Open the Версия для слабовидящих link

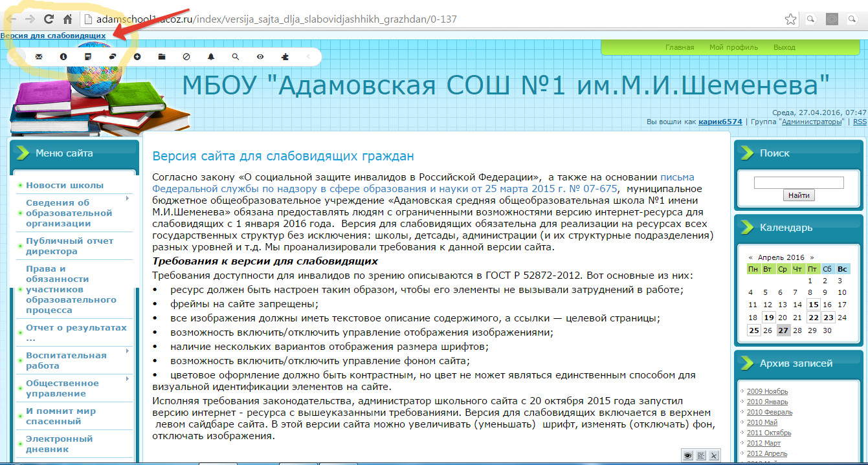click(53, 35)
